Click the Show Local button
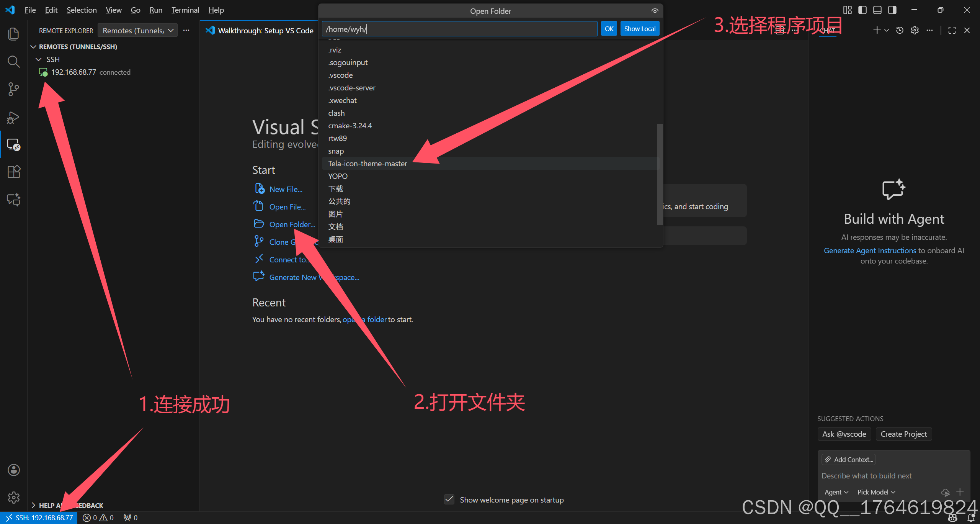The width and height of the screenshot is (980, 524). [639, 29]
